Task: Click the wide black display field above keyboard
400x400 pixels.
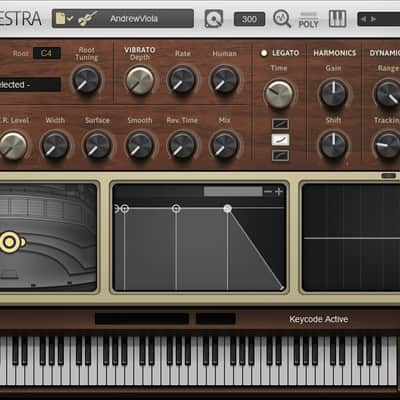Action: point(142,318)
